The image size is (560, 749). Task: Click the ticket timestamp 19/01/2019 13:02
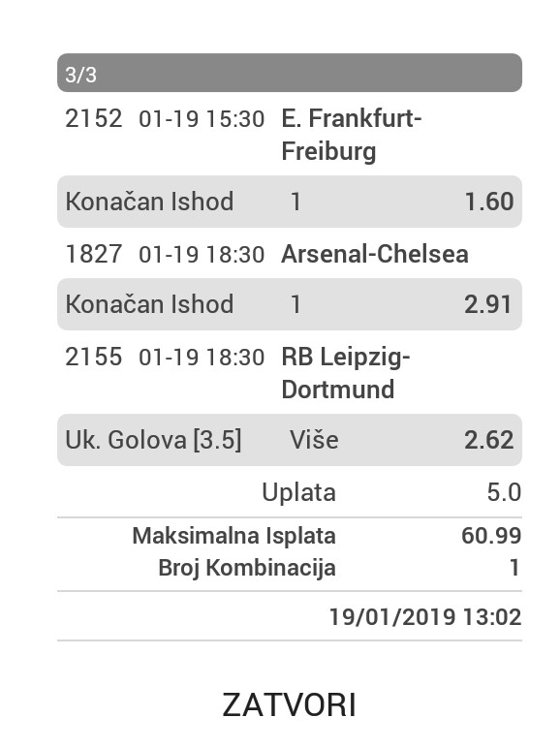tap(425, 616)
